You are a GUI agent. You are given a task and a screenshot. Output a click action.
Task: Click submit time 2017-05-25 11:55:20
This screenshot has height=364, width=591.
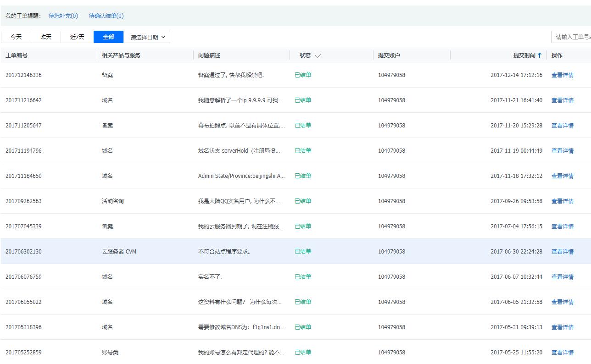516,353
